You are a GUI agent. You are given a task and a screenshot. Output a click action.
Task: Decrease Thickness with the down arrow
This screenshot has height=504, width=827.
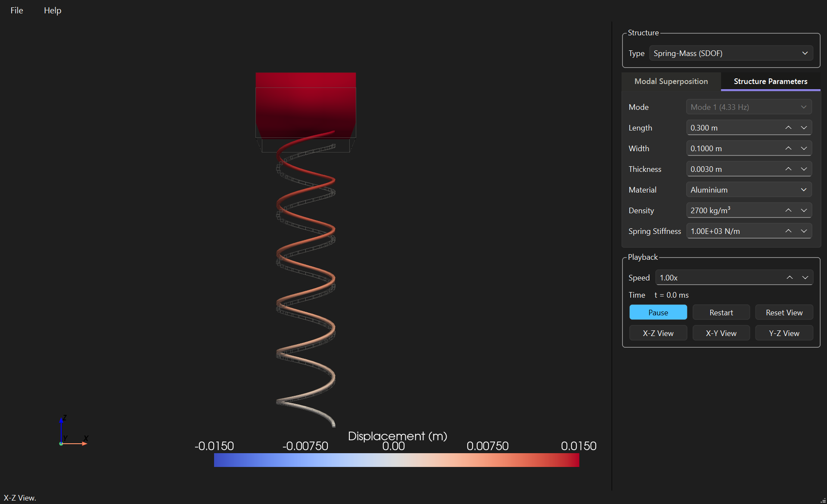[x=804, y=169]
